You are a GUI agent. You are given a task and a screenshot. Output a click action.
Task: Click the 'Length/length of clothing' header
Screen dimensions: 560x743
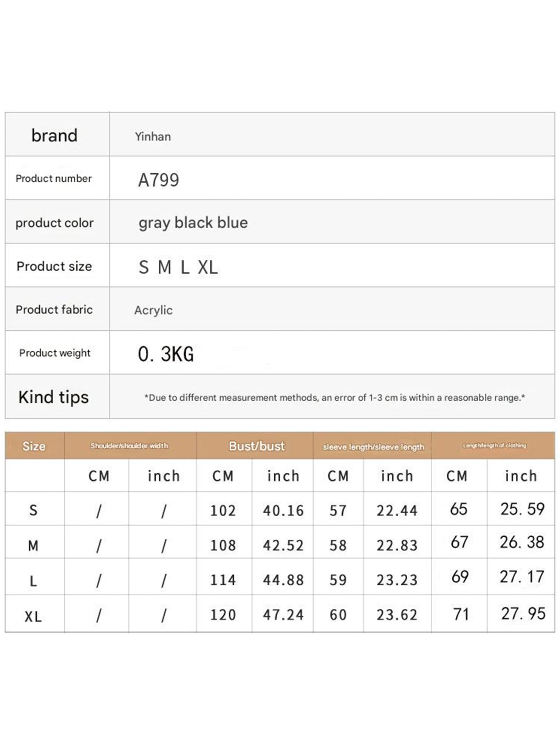[494, 446]
